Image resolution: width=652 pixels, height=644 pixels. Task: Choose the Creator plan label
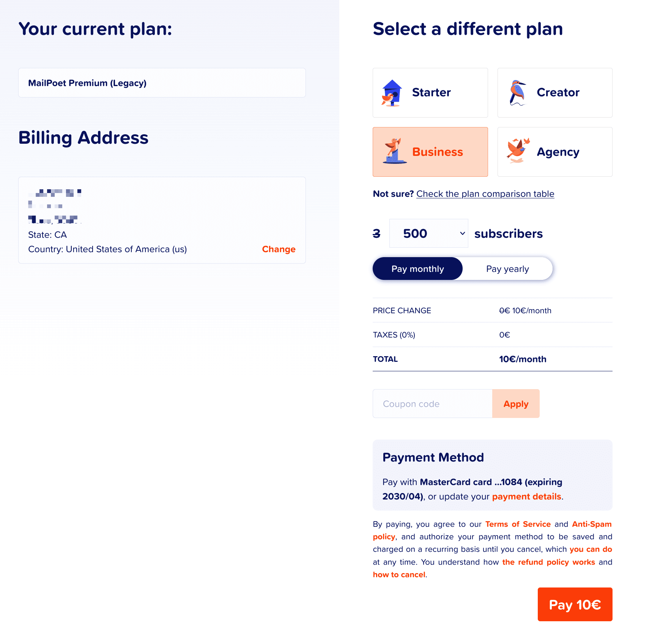coord(558,93)
